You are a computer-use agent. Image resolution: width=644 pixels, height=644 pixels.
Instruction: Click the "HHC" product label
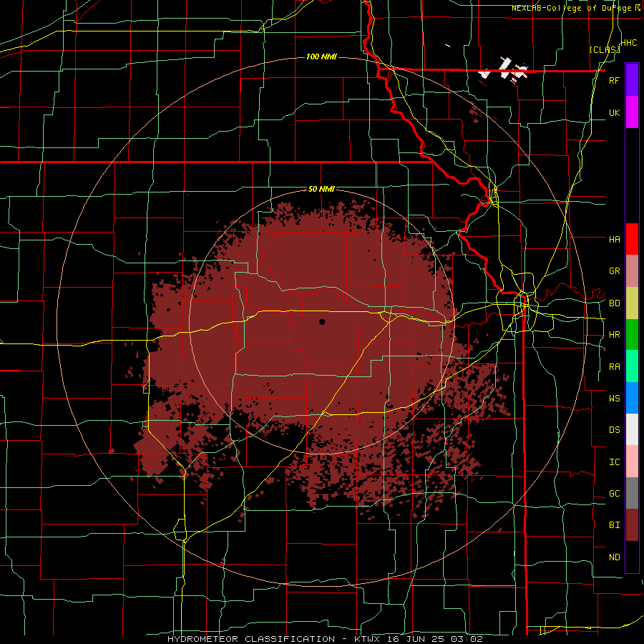pyautogui.click(x=629, y=43)
